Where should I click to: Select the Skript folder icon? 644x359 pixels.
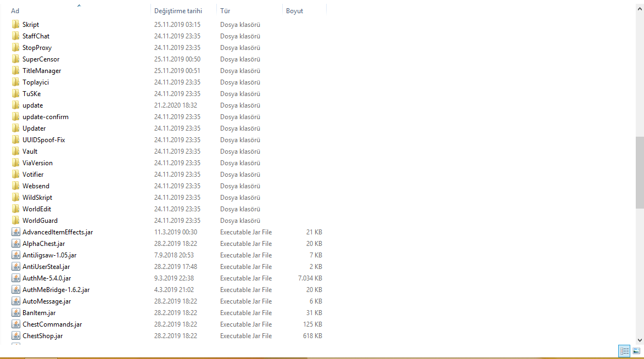click(x=15, y=24)
